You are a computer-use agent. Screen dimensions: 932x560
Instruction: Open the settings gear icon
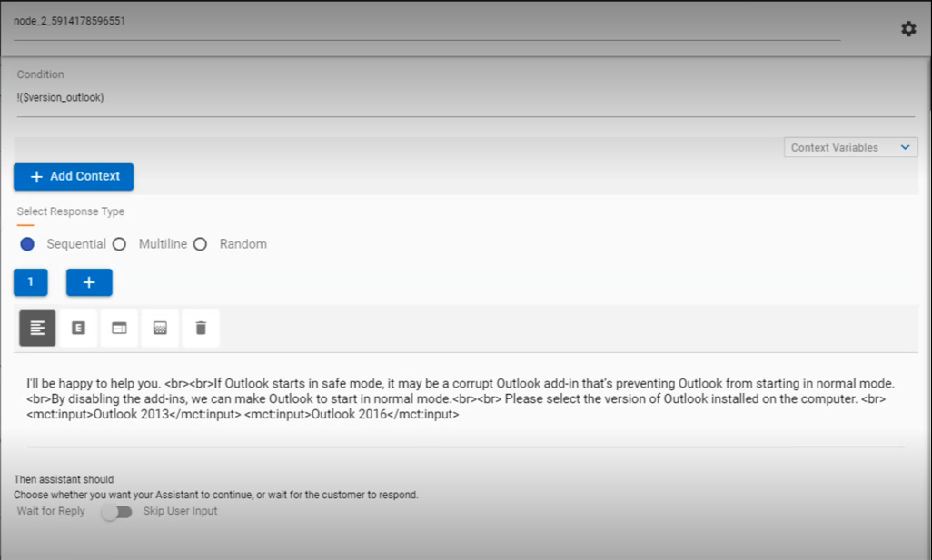(907, 28)
